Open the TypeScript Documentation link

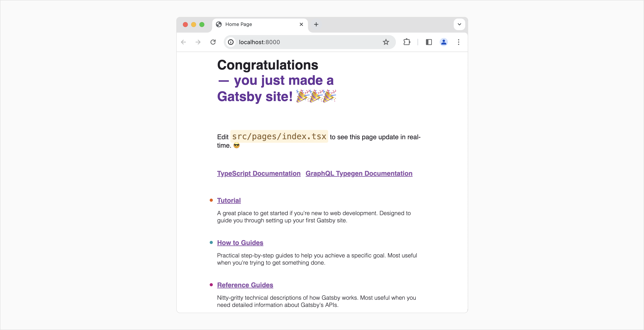pos(258,173)
